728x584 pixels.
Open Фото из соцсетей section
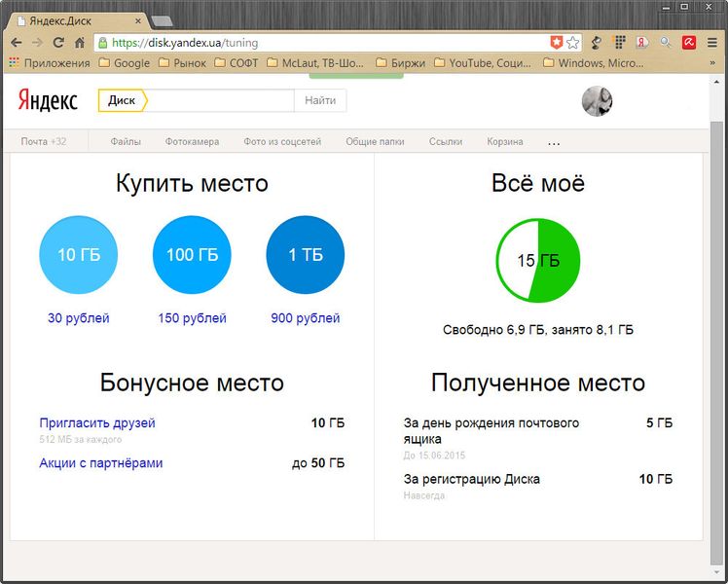282,141
